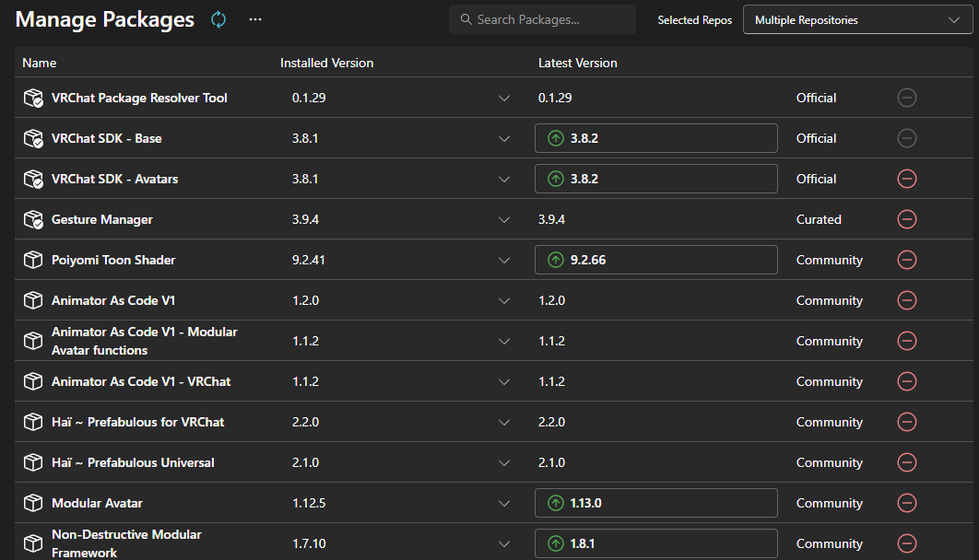This screenshot has width=979, height=560.
Task: Click installed version 9.2.41
Action: coord(309,260)
